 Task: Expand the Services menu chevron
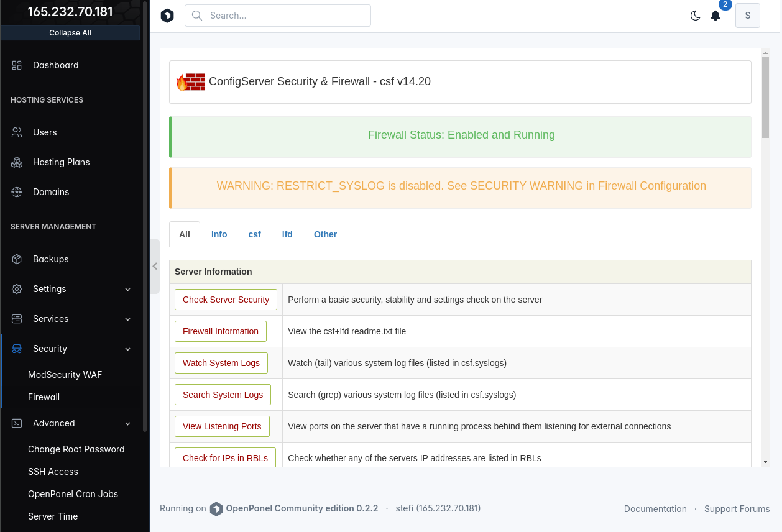click(x=127, y=319)
